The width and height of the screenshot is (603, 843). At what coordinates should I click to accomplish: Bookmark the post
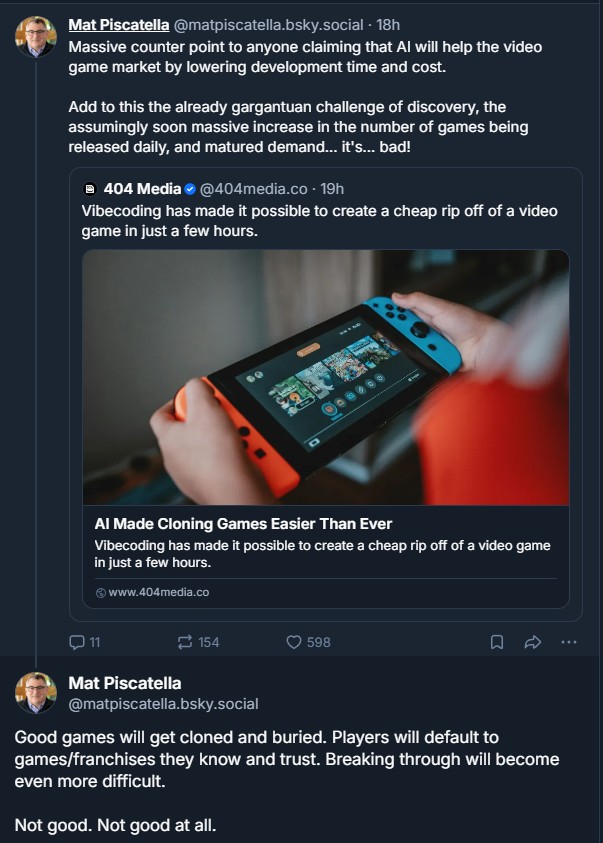coord(497,642)
